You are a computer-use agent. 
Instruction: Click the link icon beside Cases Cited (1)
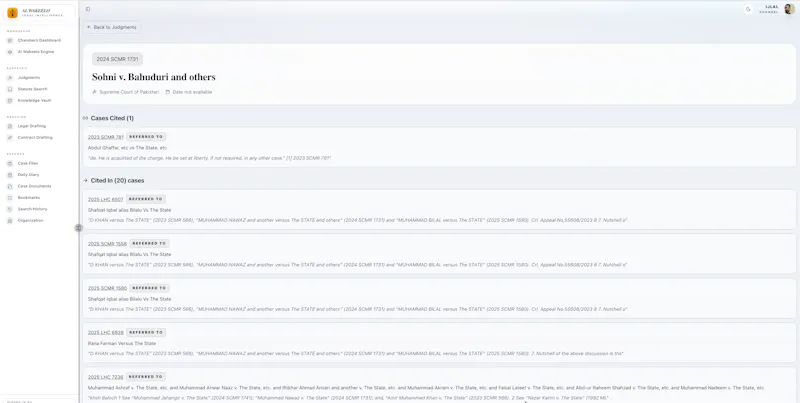pos(85,118)
